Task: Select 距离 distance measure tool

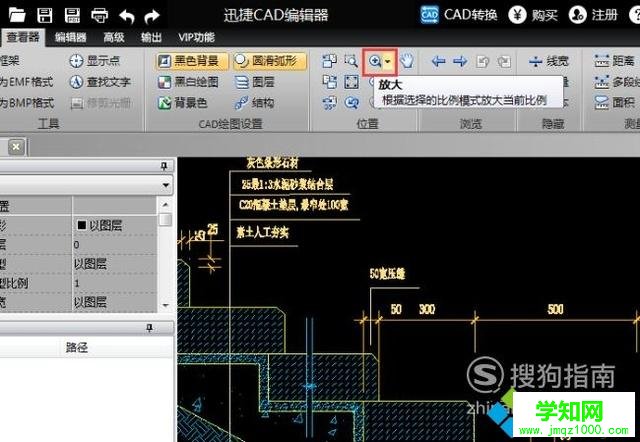Action: click(614, 61)
